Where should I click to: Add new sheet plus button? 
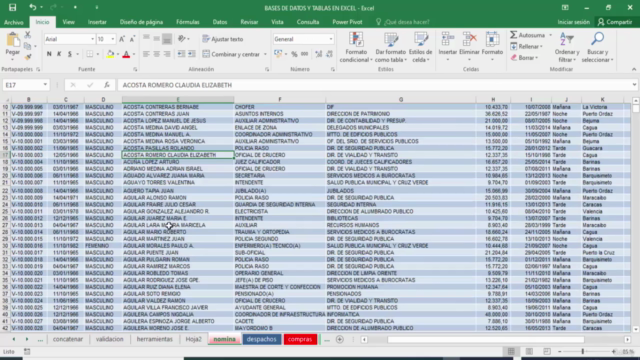click(x=340, y=339)
